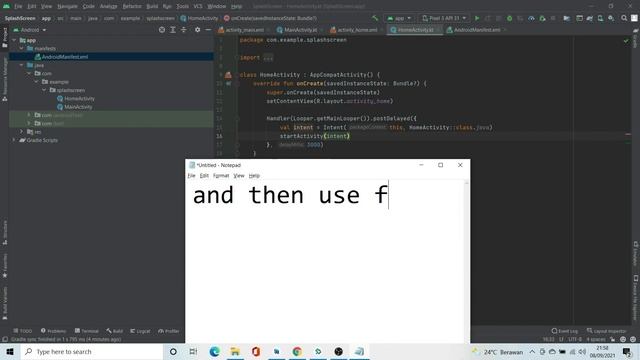Open File Explorer from the taskbar

coord(235,351)
